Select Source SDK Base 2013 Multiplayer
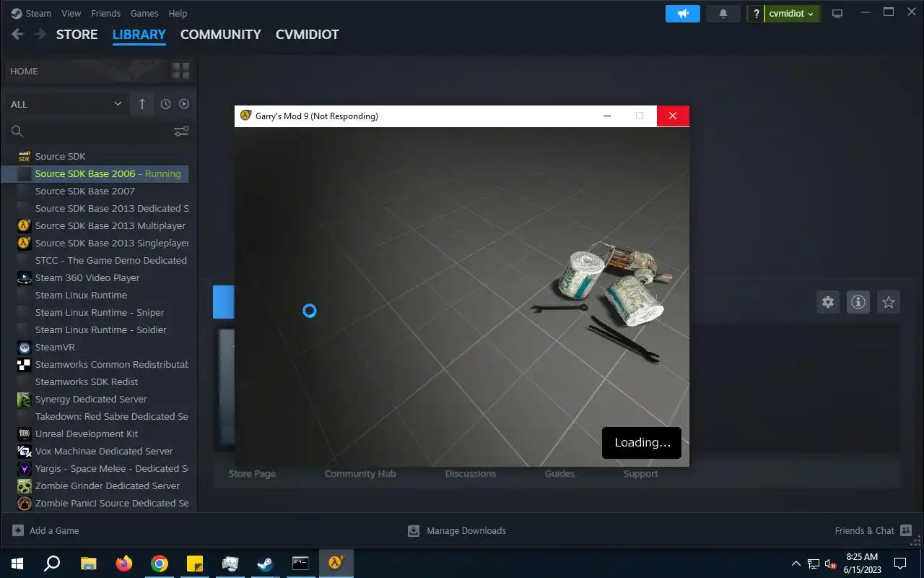924x578 pixels. (95, 225)
